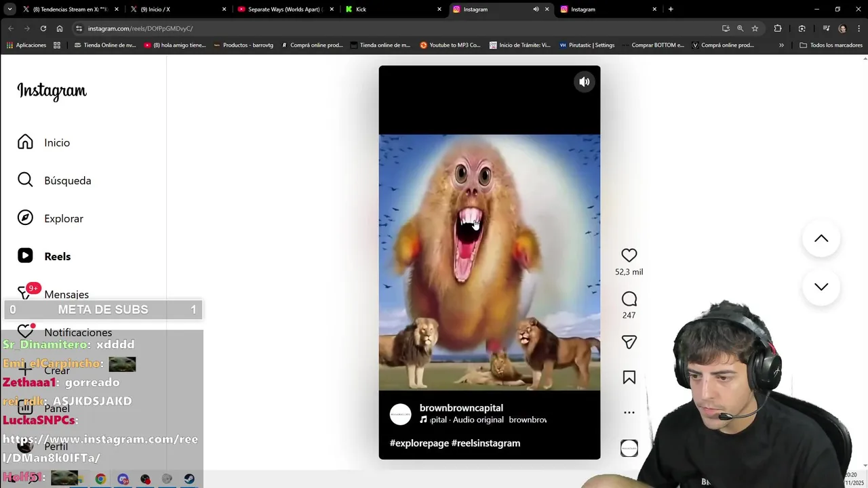
Task: Mute the reel audio speaker button
Action: 584,82
